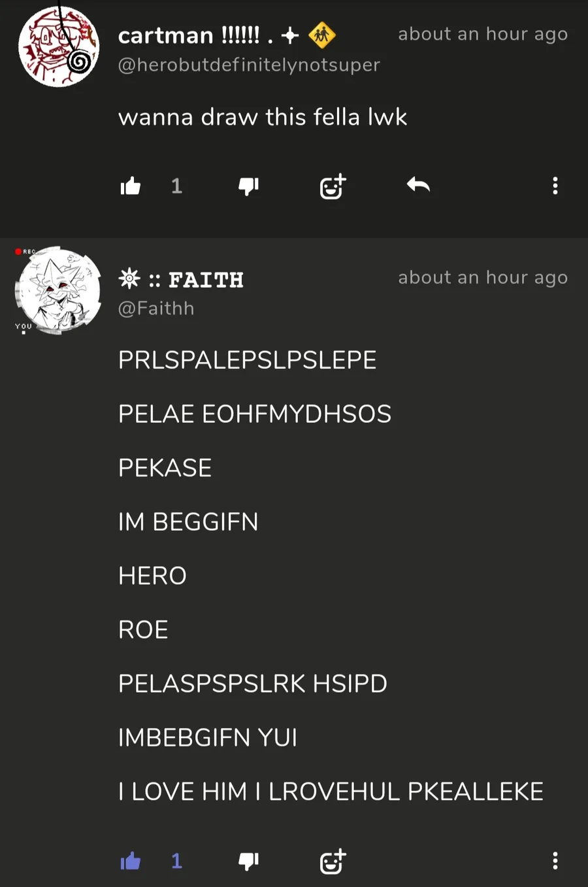Image resolution: width=588 pixels, height=887 pixels.
Task: Tap the like count on cartman's comment
Action: pos(176,186)
